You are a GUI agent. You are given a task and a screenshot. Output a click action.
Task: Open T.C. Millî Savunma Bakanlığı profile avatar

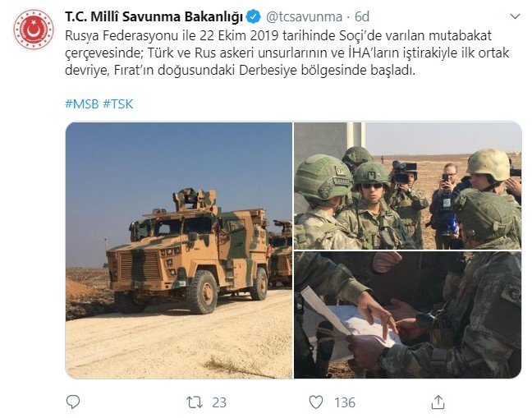point(34,30)
